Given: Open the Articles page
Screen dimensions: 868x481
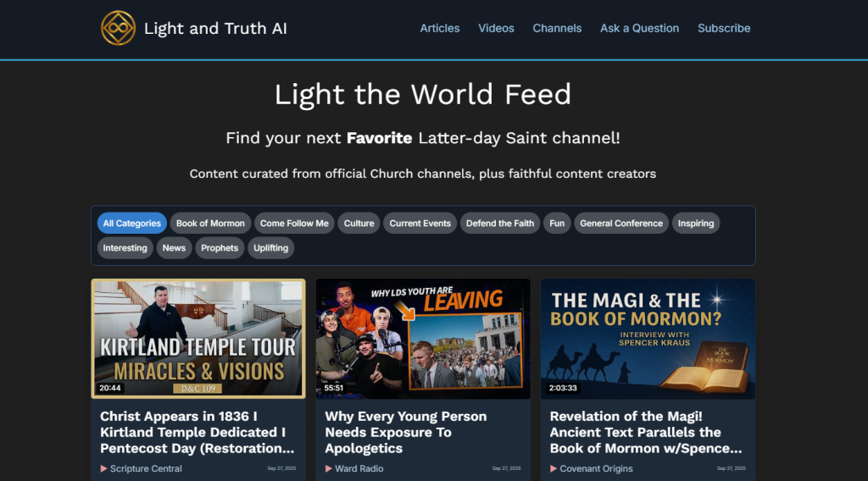Looking at the screenshot, I should [x=440, y=28].
